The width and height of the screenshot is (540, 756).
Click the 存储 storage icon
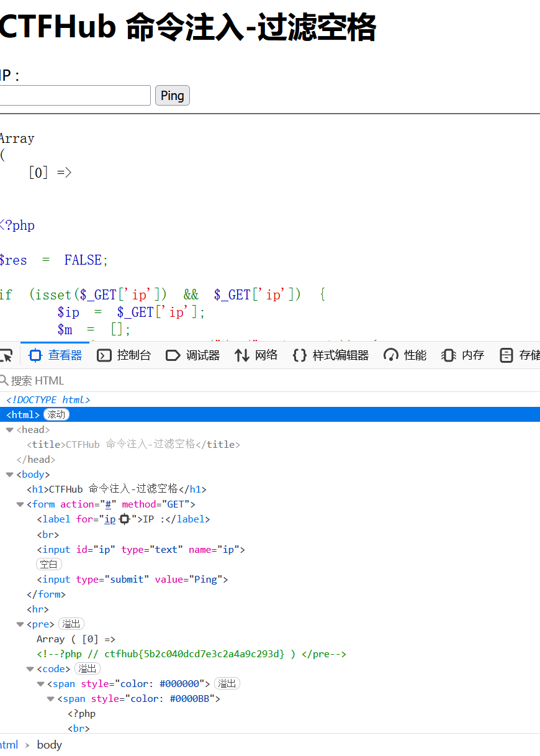click(506, 355)
